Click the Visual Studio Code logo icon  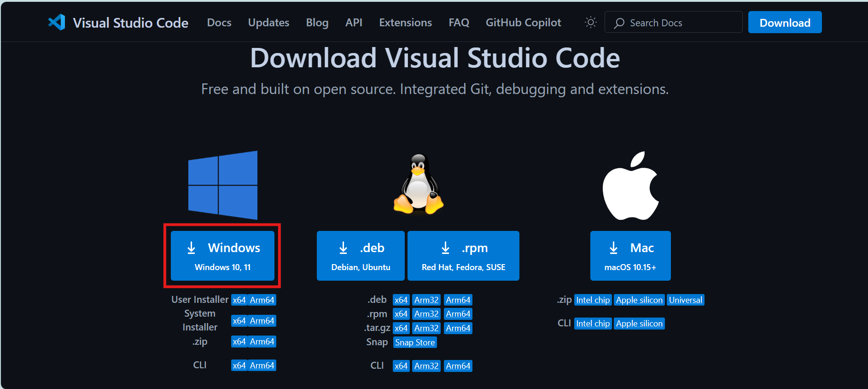coord(57,22)
